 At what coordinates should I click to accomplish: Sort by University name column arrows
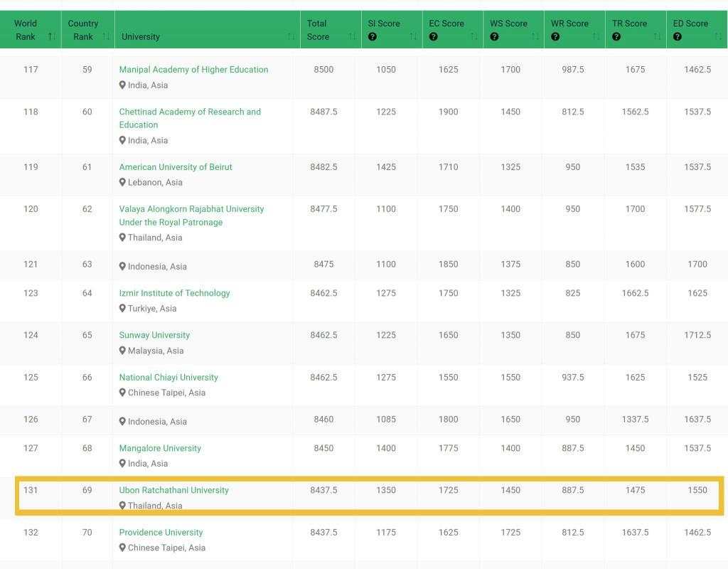pyautogui.click(x=291, y=37)
